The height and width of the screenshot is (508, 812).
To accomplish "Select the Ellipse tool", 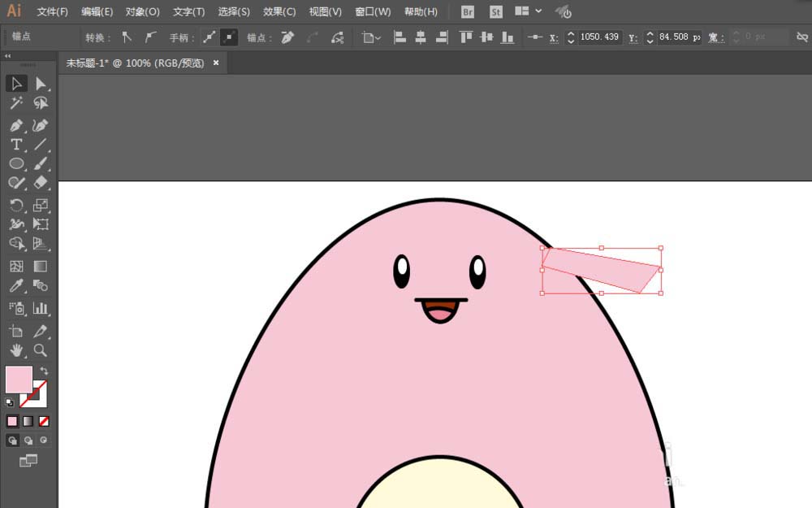I will tap(16, 164).
